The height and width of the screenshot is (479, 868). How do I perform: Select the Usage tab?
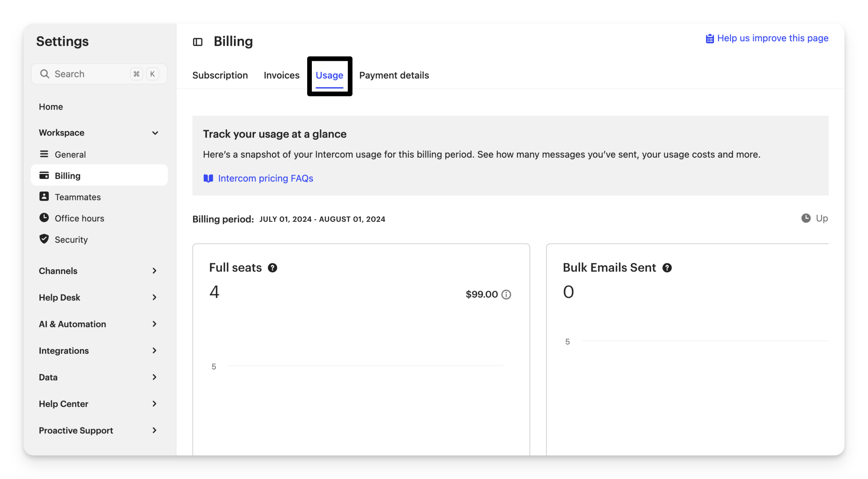tap(329, 75)
